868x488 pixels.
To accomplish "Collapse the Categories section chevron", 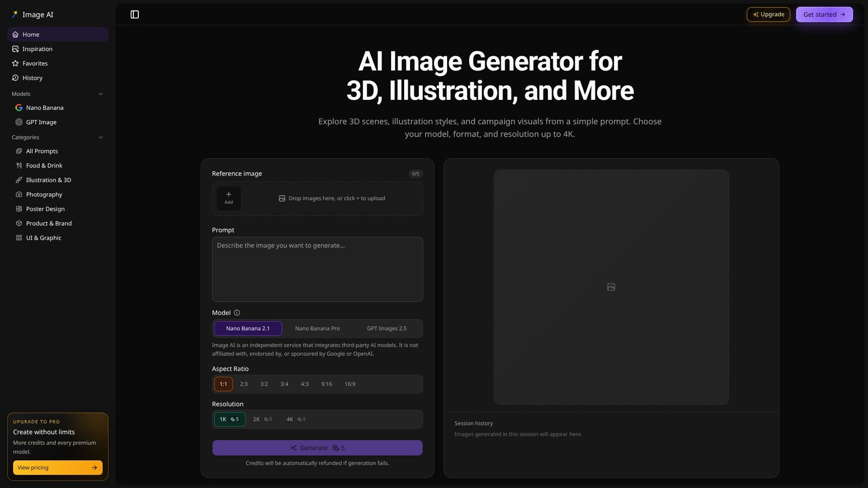I will (x=101, y=137).
